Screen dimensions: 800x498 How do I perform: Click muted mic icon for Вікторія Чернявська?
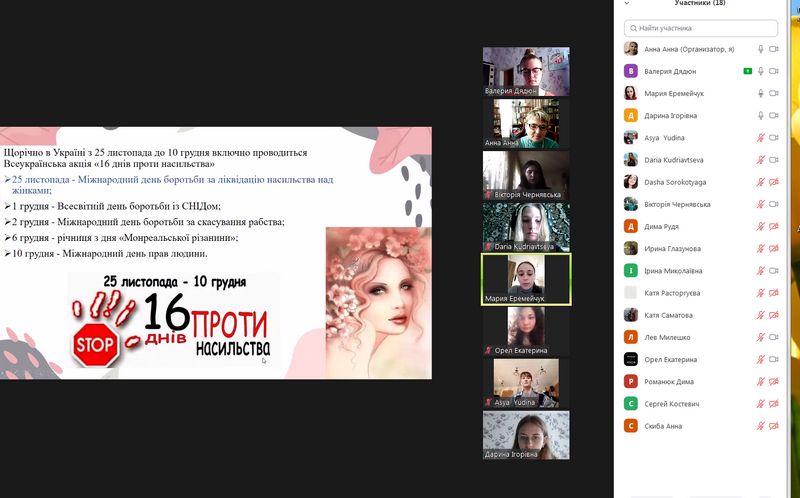[x=760, y=204]
